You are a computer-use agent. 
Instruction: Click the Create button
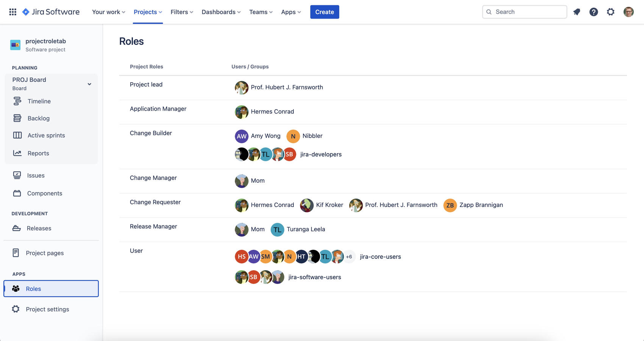[324, 12]
